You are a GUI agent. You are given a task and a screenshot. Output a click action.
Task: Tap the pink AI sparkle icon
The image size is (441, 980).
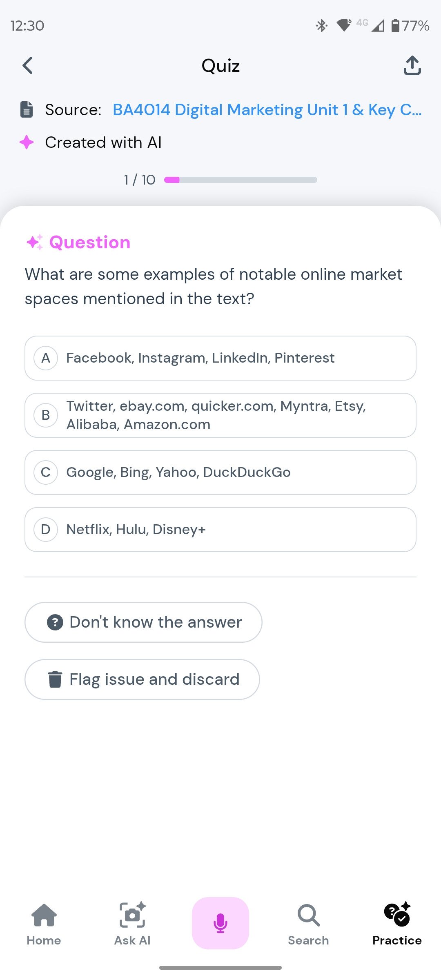click(27, 142)
